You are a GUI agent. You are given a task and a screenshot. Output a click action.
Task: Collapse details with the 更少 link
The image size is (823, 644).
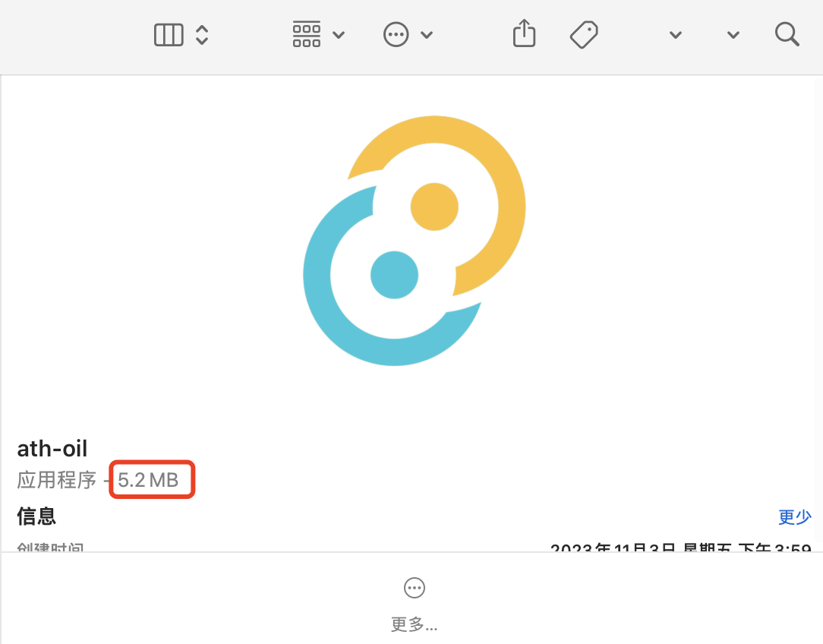795,517
